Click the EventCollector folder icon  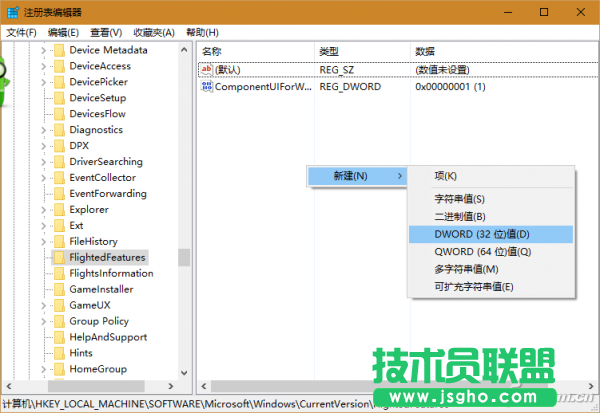click(59, 178)
